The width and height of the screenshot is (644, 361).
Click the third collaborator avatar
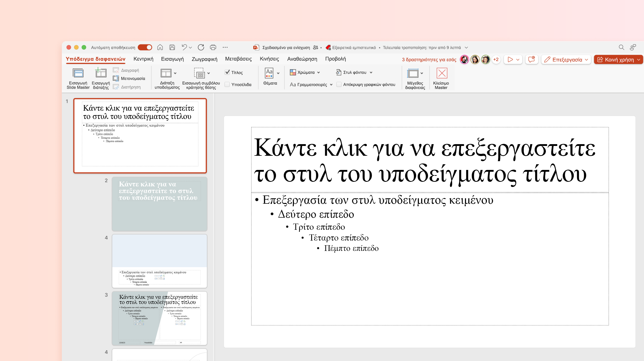click(486, 60)
